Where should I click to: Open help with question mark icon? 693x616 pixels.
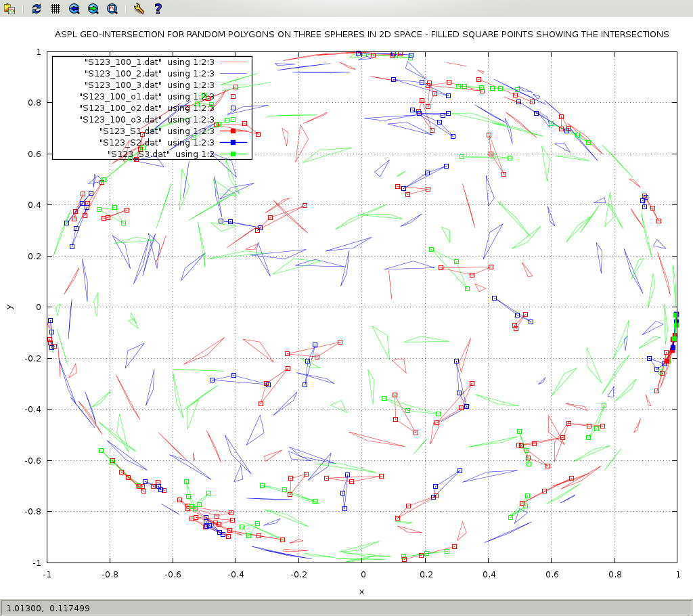[x=158, y=9]
